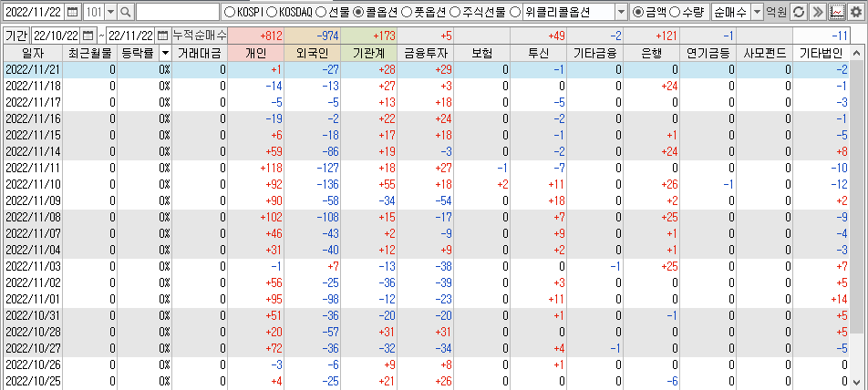Click the double-chevron next icon
This screenshot has width=868, height=390.
click(x=817, y=12)
